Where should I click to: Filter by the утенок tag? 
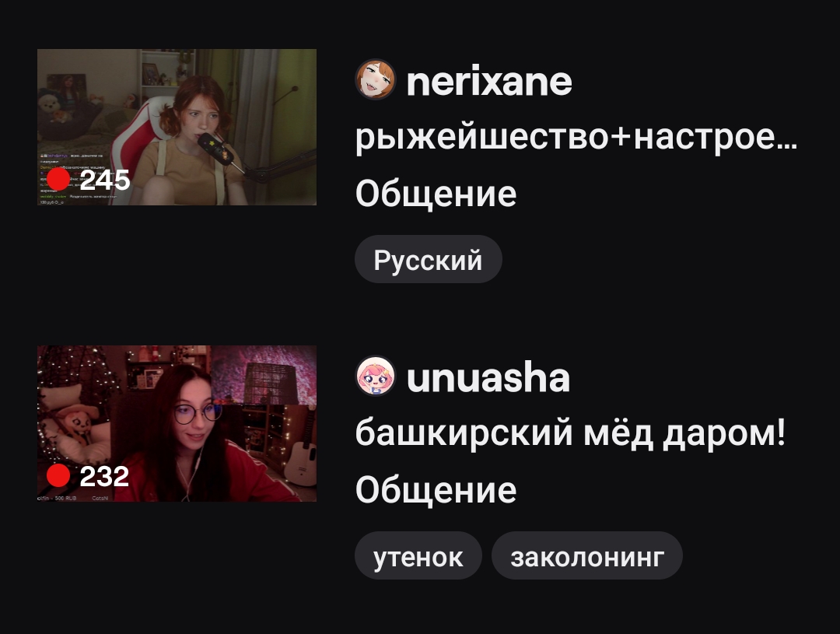click(418, 555)
